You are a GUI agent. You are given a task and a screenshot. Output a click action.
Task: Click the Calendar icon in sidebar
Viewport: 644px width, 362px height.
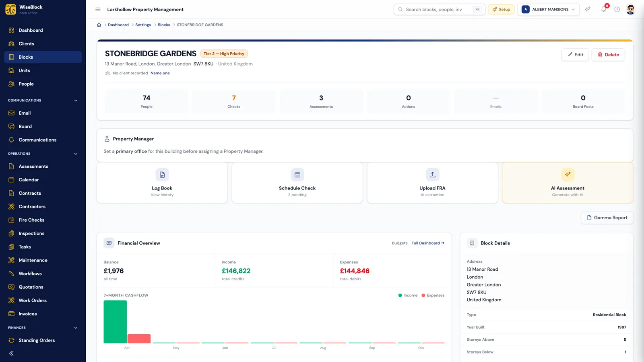[x=11, y=180]
